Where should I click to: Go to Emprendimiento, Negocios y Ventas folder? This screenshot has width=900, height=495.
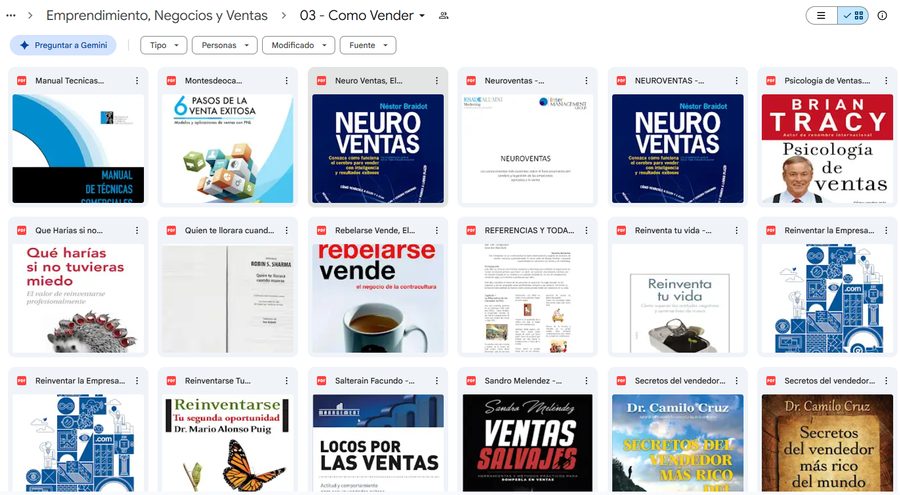157,16
